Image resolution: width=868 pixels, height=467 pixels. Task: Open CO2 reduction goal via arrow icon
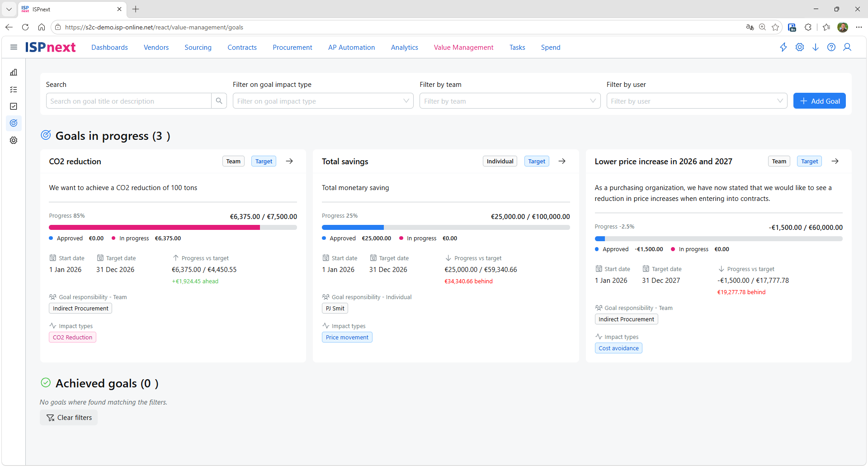(289, 161)
